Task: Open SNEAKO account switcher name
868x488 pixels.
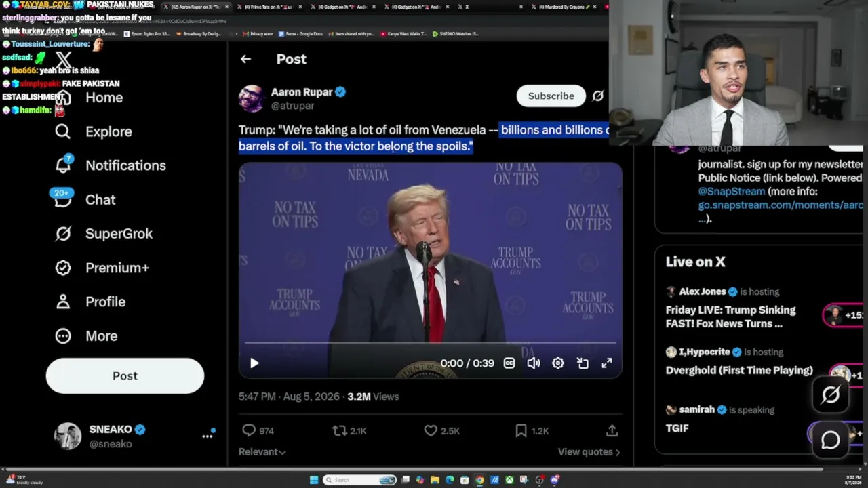Action: (x=111, y=430)
